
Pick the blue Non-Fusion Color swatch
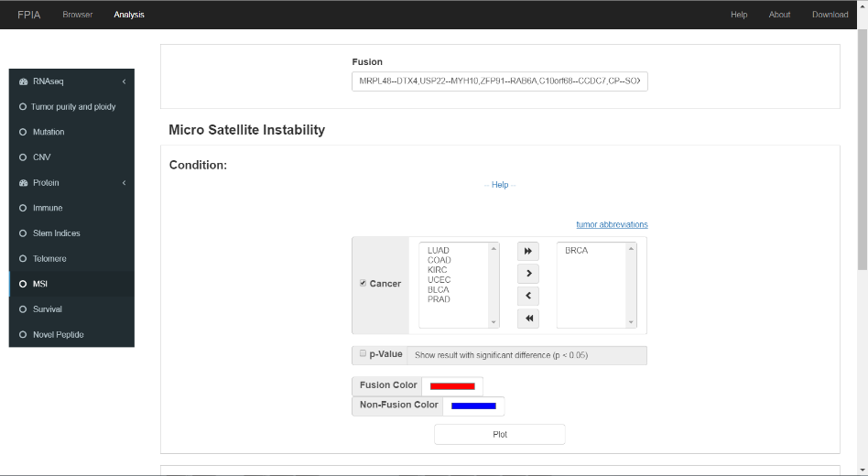pyautogui.click(x=473, y=406)
